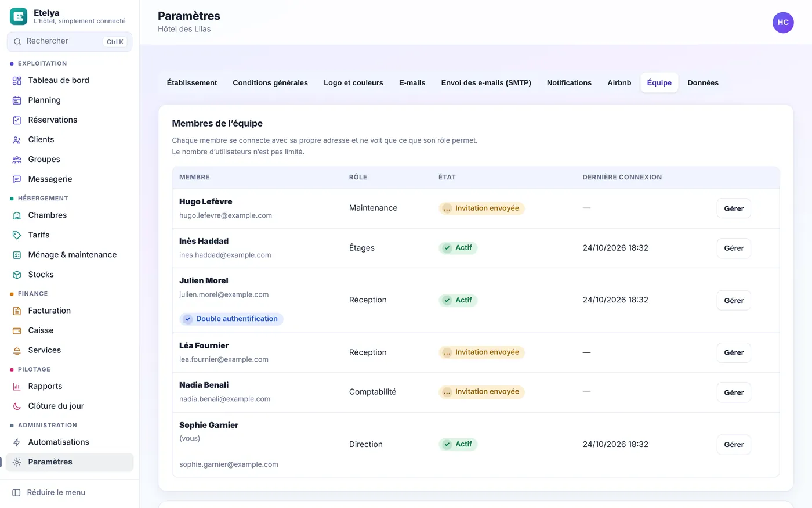
Task: Click Gérer for Julien Morel
Action: coord(734,300)
